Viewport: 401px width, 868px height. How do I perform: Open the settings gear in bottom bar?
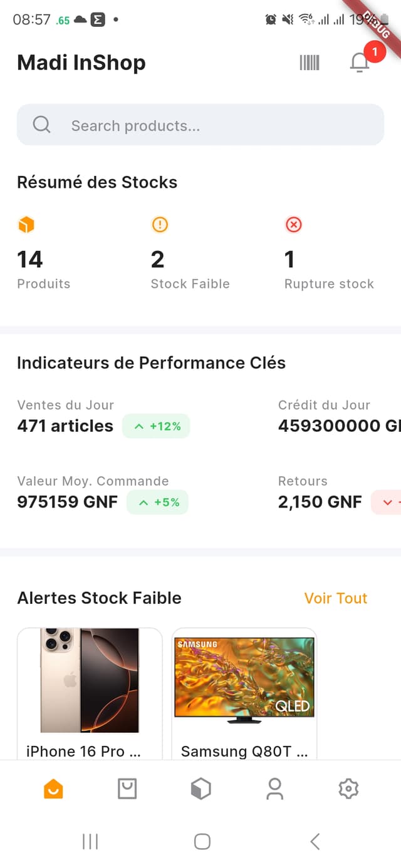[x=348, y=789]
